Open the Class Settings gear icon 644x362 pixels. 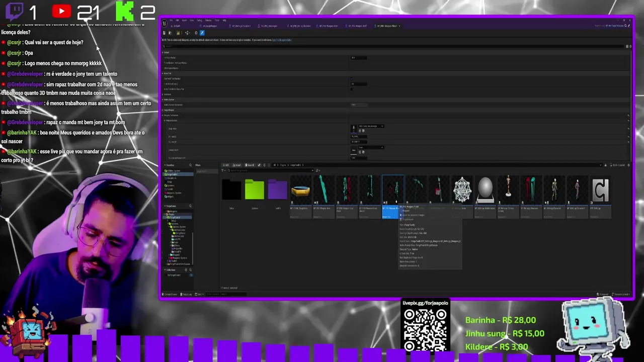(196, 33)
